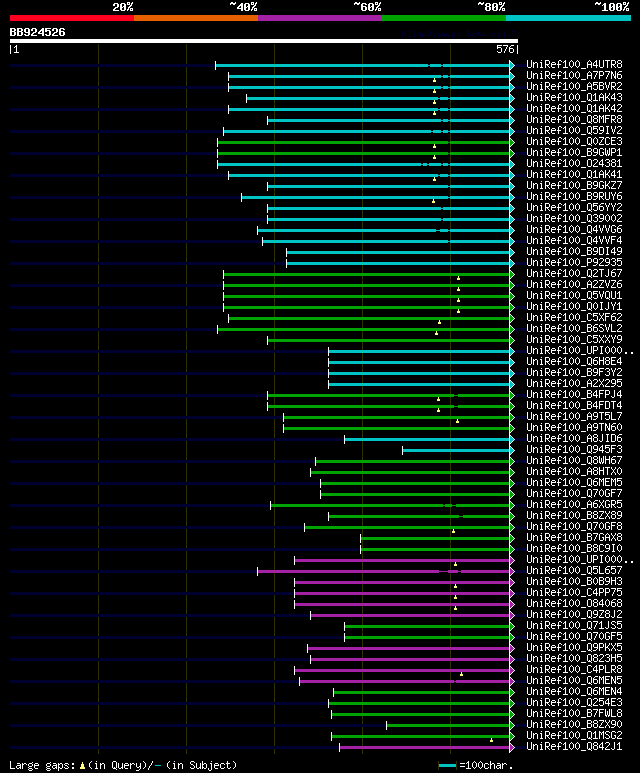Image resolution: width=640 pixels, height=773 pixels.
Task: Open the UniRef100_Q254E3 hit
Action: coord(574,703)
